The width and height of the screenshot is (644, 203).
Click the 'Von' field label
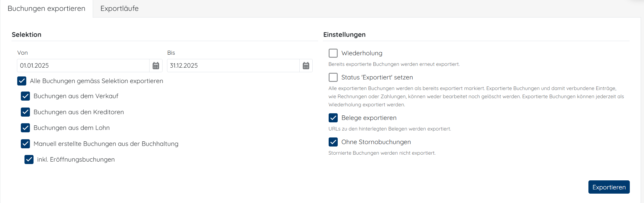tap(22, 53)
